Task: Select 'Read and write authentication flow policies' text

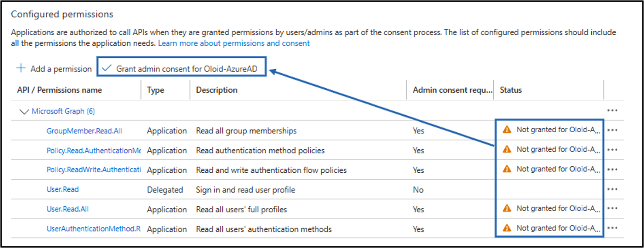Action: click(x=271, y=170)
